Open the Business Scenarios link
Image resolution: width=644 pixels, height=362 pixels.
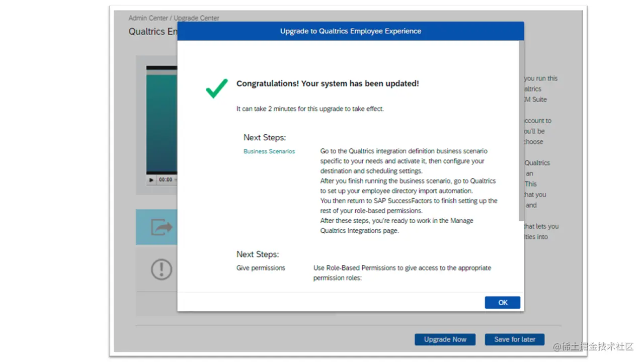[x=269, y=151]
